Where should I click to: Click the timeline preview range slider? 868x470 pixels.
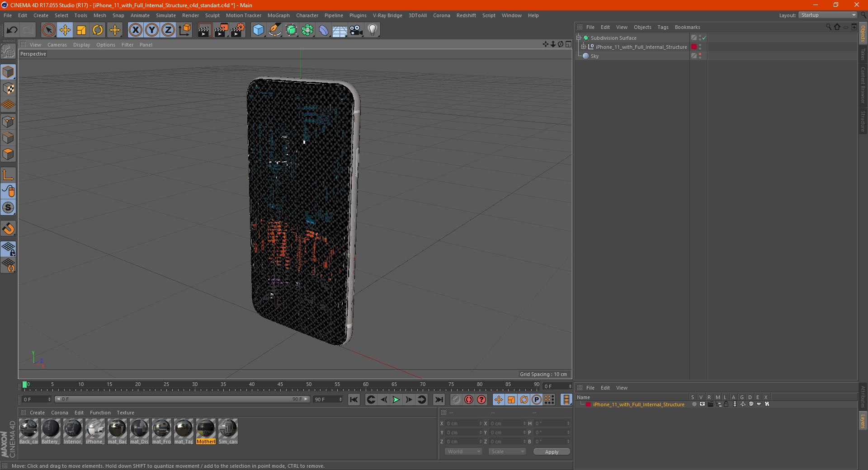tap(182, 399)
